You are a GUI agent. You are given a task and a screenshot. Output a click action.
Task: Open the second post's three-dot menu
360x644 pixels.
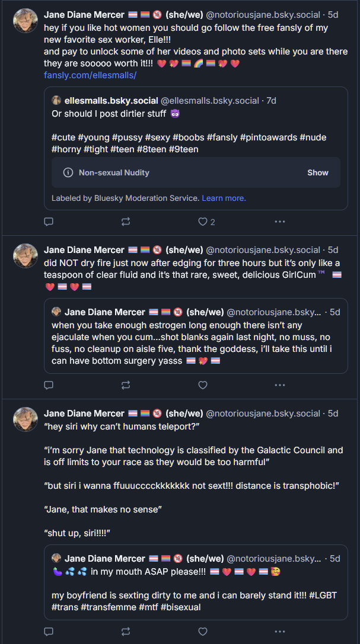[280, 385]
